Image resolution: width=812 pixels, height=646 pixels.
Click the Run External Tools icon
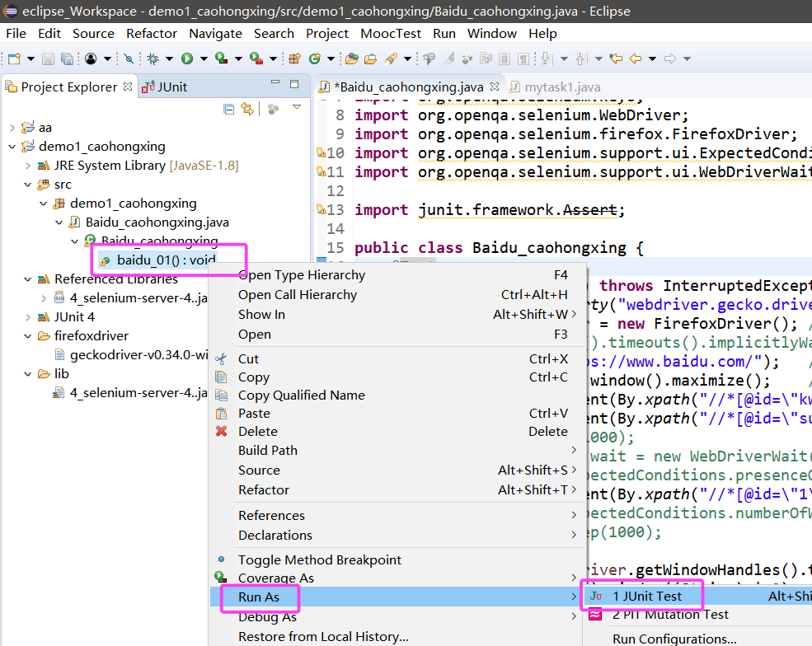pos(256,59)
